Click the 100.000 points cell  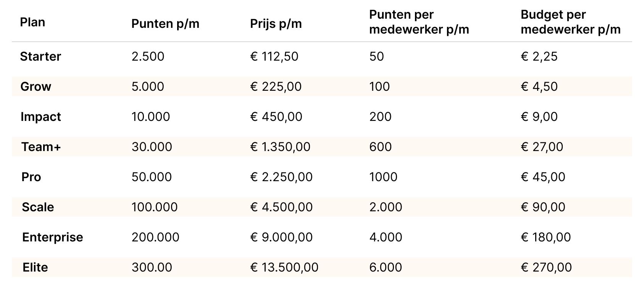[155, 207]
